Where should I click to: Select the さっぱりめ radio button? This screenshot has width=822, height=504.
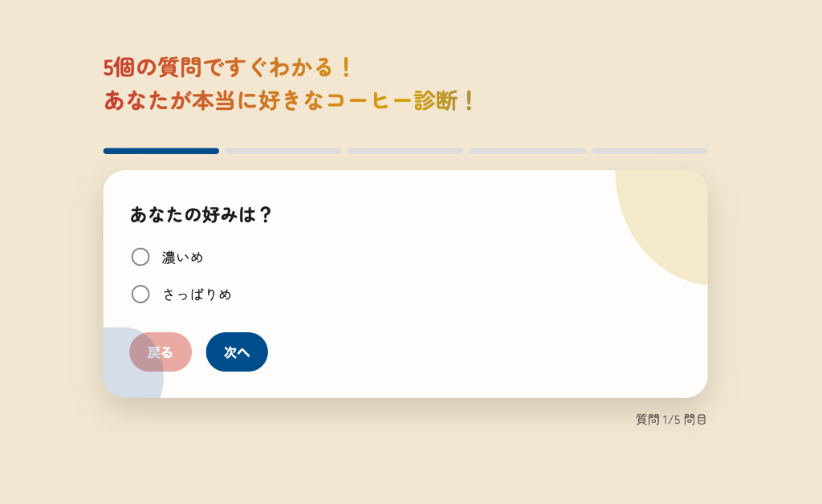[140, 294]
